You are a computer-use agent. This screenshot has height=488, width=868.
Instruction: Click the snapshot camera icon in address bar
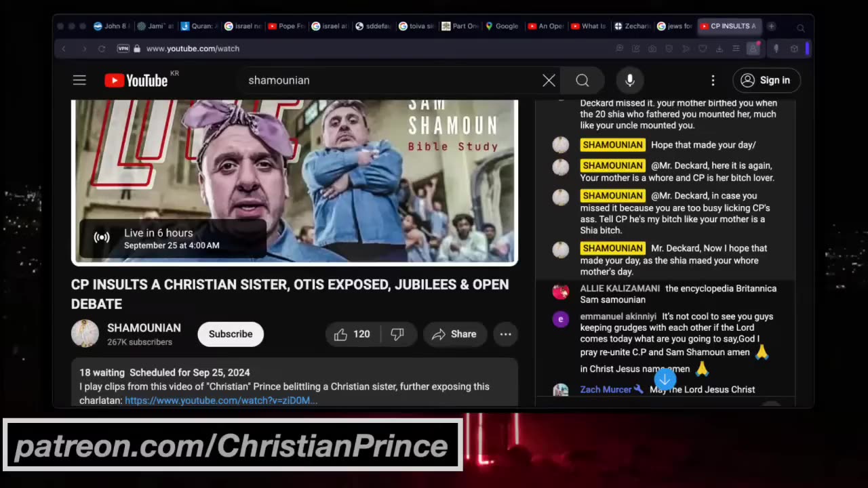(x=652, y=49)
